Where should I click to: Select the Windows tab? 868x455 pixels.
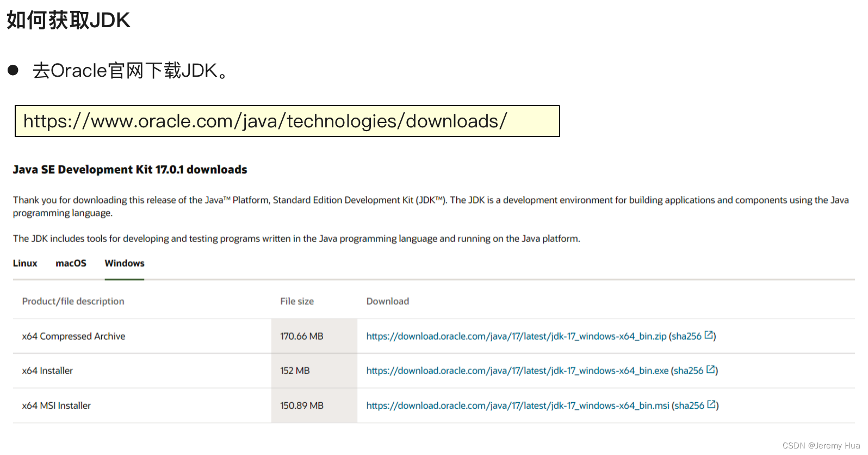click(x=125, y=263)
